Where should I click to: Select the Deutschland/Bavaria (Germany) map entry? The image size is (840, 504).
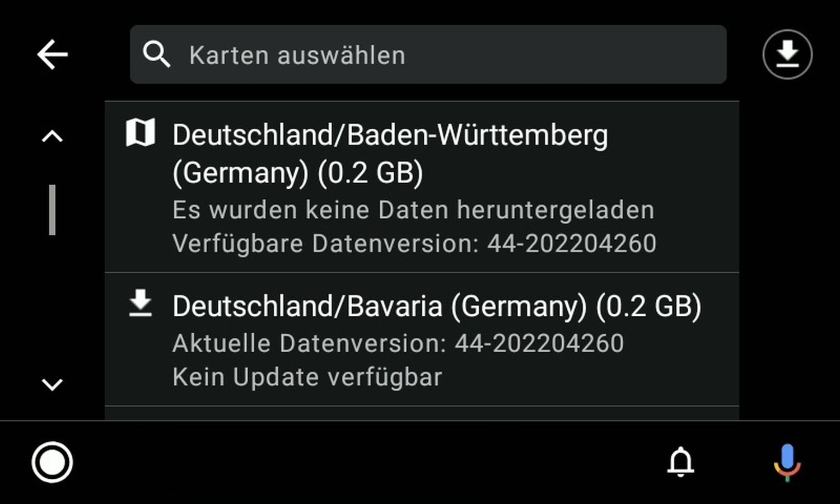pyautogui.click(x=422, y=339)
